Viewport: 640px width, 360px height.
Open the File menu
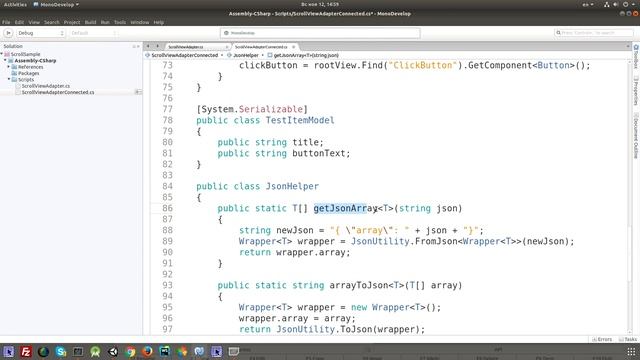(6, 22)
